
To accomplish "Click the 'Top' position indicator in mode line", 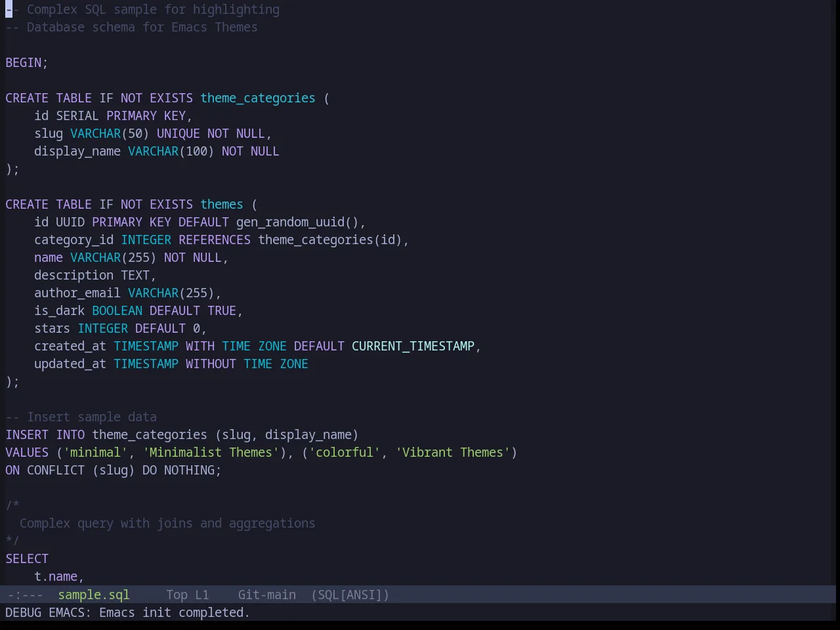I will point(177,595).
